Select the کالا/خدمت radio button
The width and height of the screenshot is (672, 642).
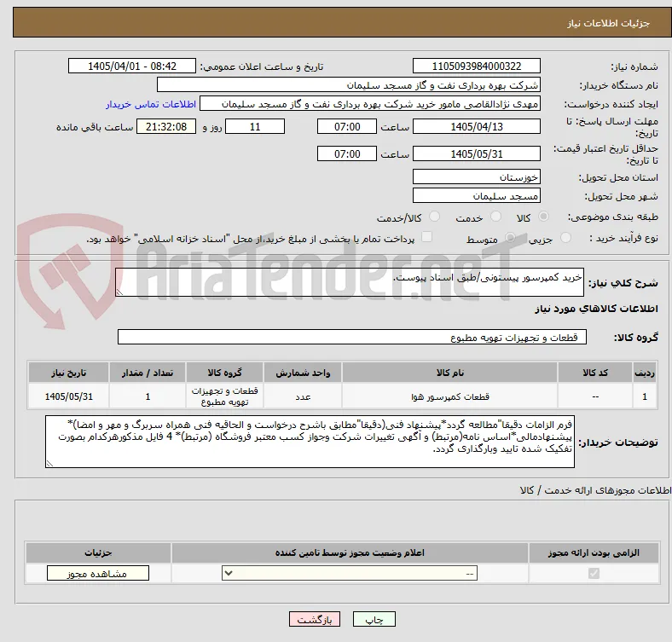tap(435, 217)
